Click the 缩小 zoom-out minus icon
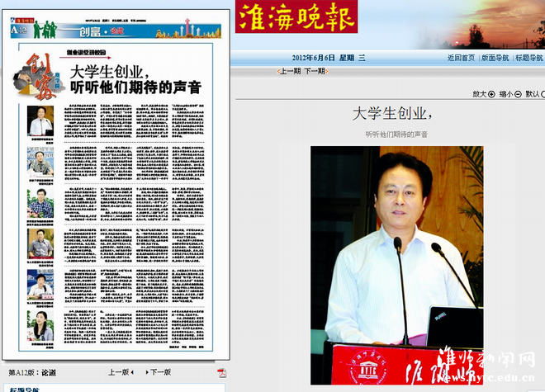Screen dimensions: 545x392 [x=518, y=94]
